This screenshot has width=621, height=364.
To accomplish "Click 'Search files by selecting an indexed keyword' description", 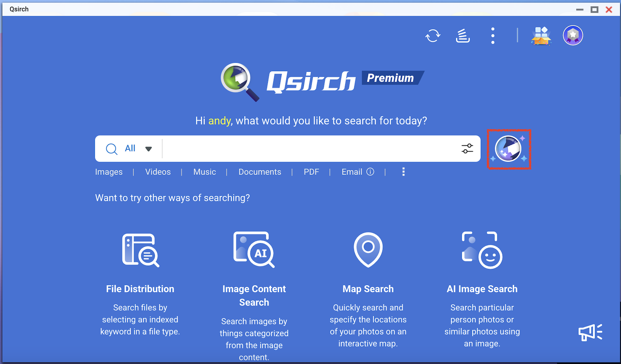I will (140, 319).
